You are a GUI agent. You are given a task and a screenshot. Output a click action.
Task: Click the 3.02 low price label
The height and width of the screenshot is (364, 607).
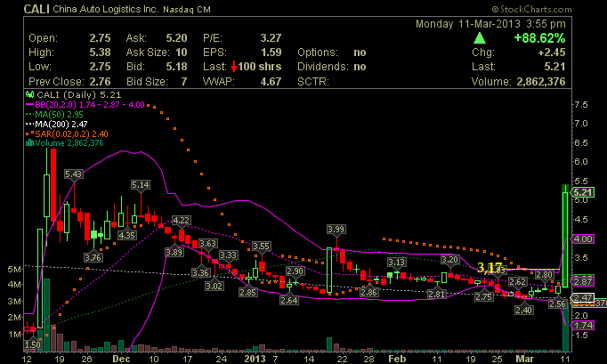(x=214, y=287)
